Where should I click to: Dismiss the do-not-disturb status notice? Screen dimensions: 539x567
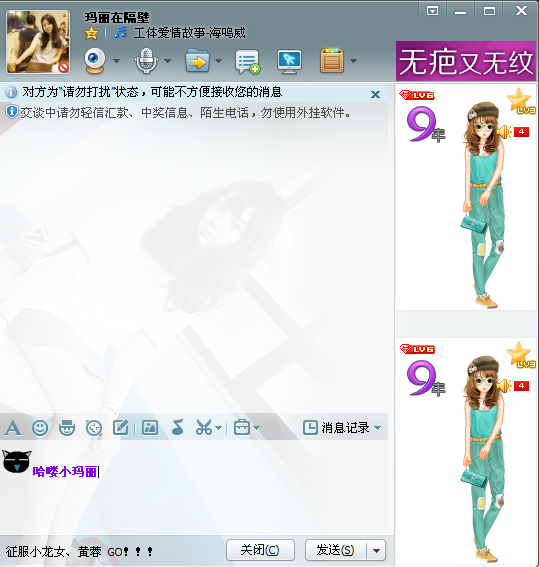376,94
